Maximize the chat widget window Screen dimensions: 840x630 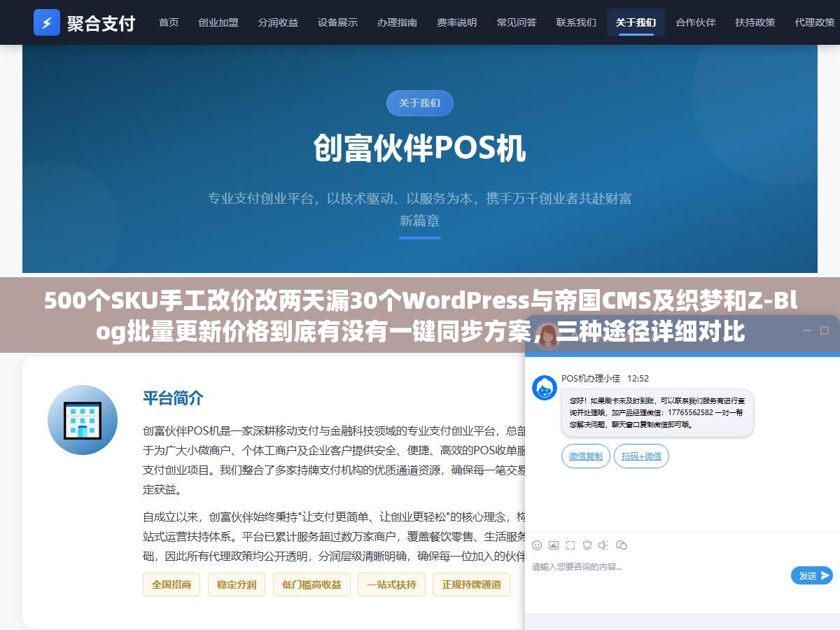pos(825,330)
